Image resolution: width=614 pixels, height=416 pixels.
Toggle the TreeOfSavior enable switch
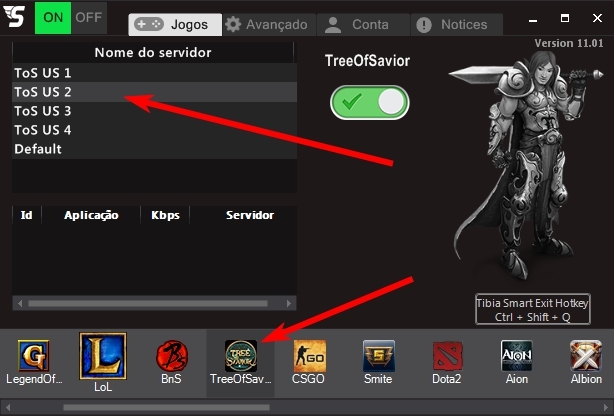[368, 102]
